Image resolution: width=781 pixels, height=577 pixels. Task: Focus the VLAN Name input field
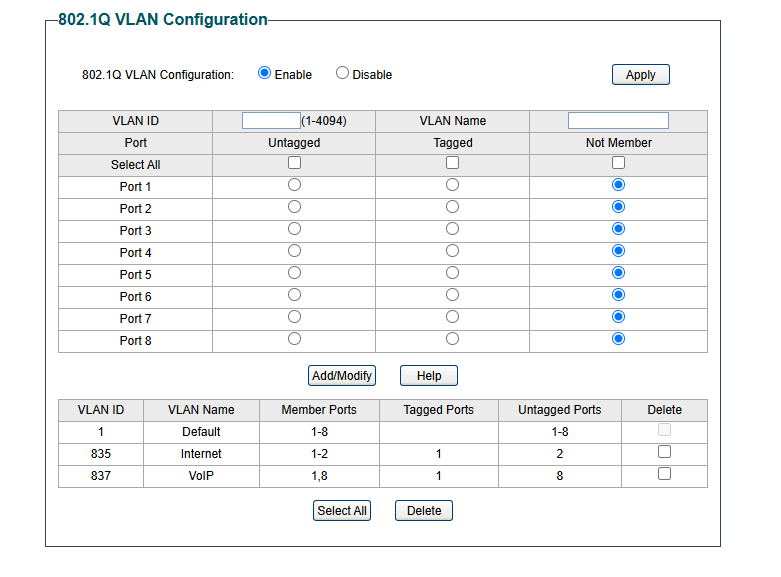point(618,121)
